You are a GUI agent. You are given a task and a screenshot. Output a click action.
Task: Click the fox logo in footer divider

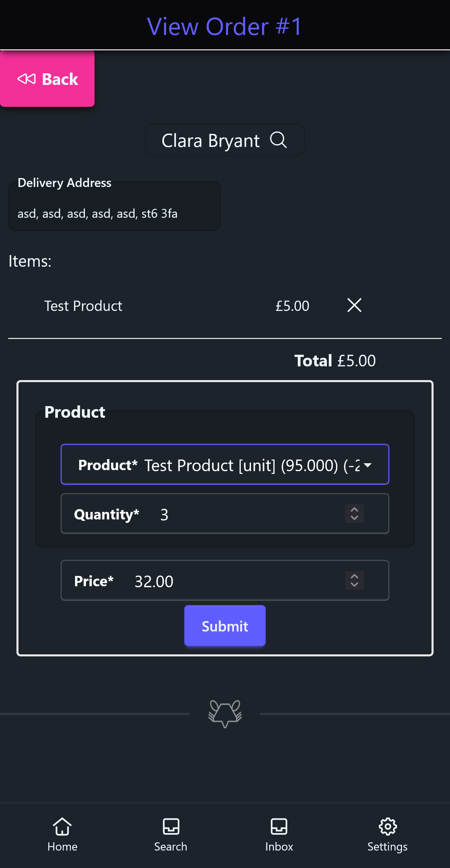pos(225,713)
